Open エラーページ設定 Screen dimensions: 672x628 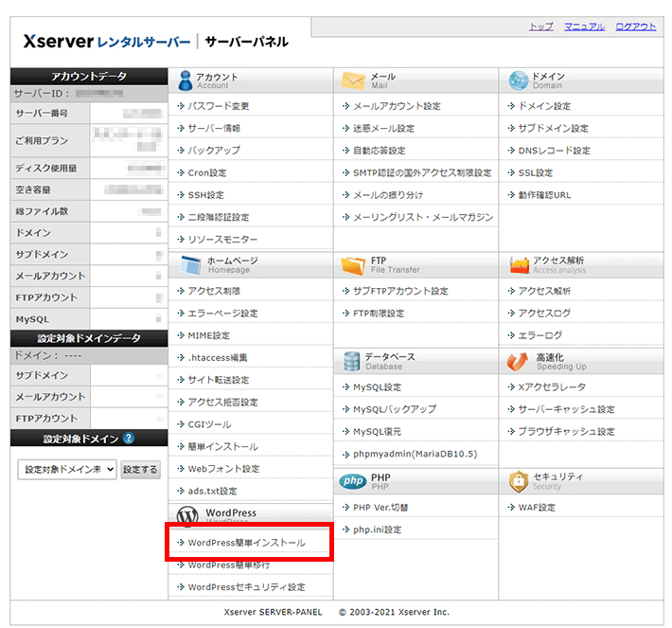click(222, 314)
